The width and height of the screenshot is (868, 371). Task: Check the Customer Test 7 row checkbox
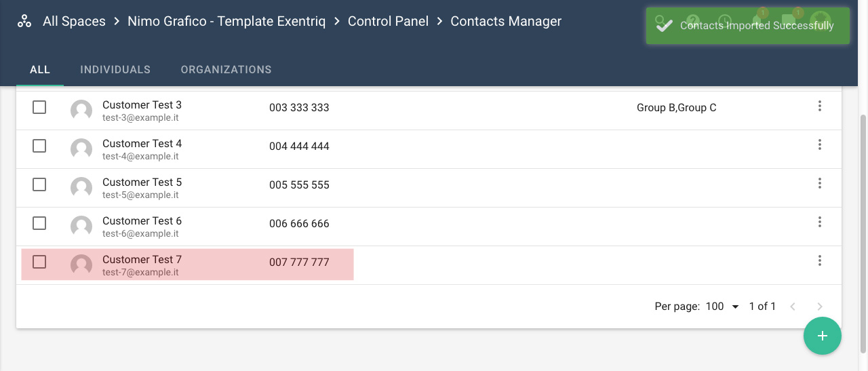click(39, 262)
